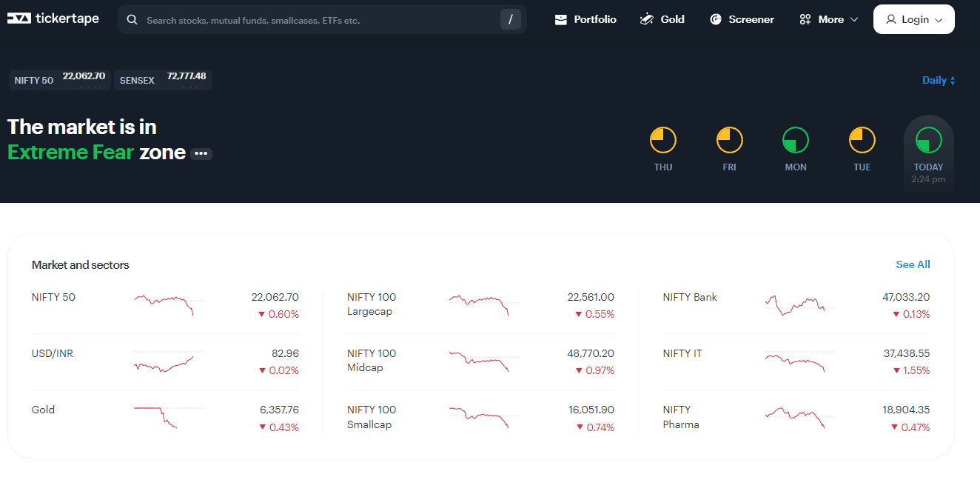
Task: Click the NIFTY Pharma sparkline chart
Action: [800, 417]
